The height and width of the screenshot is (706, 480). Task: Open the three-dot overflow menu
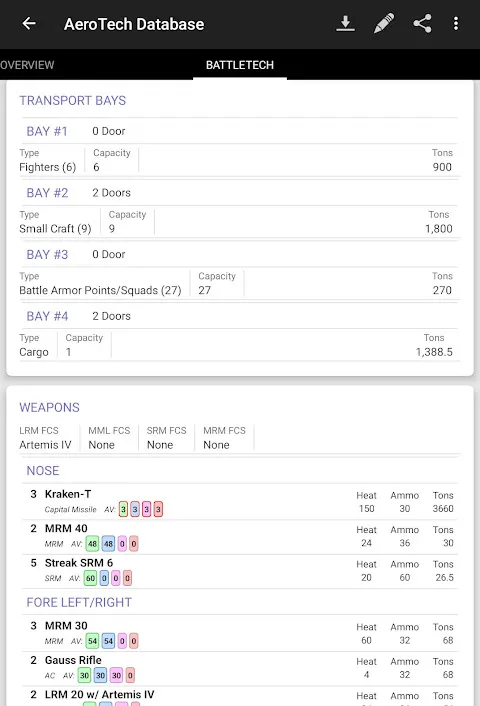coord(456,23)
